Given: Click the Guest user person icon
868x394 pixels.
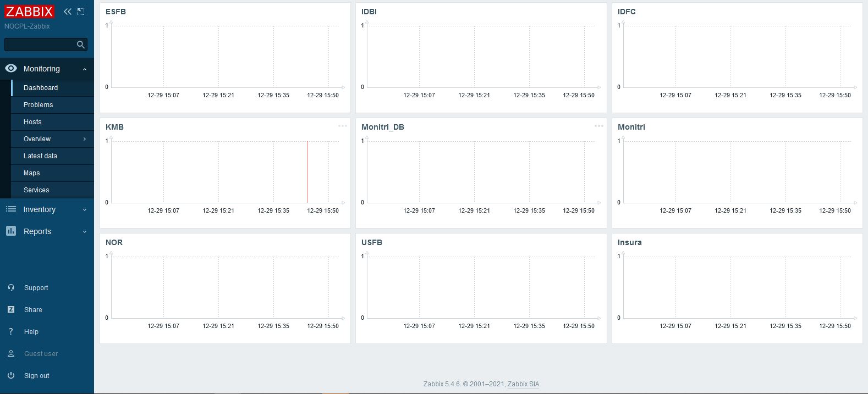Looking at the screenshot, I should pyautogui.click(x=11, y=353).
